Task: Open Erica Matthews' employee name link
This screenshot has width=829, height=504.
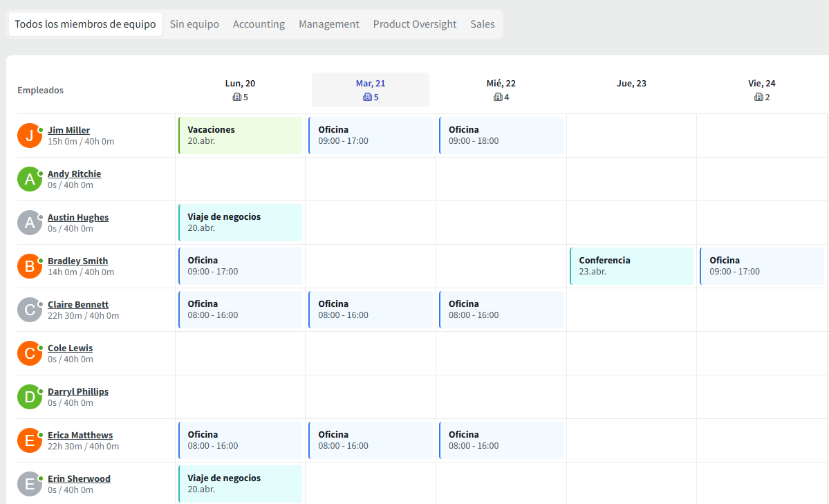Action: click(x=80, y=435)
